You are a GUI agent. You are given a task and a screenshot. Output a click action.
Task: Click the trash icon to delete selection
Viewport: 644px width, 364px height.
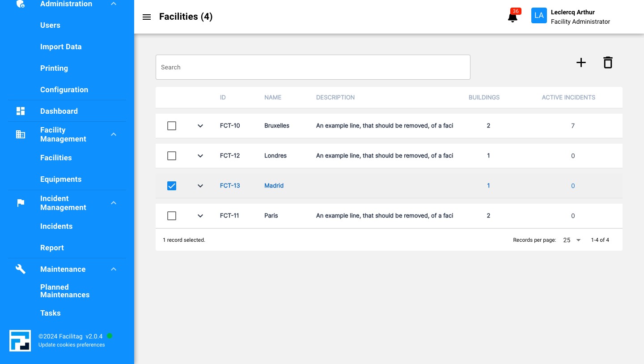click(x=607, y=63)
